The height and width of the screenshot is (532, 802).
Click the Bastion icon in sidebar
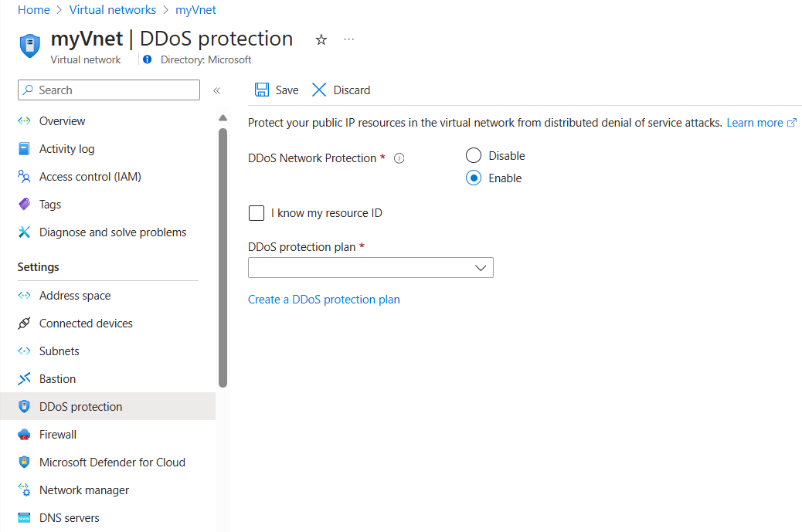24,379
